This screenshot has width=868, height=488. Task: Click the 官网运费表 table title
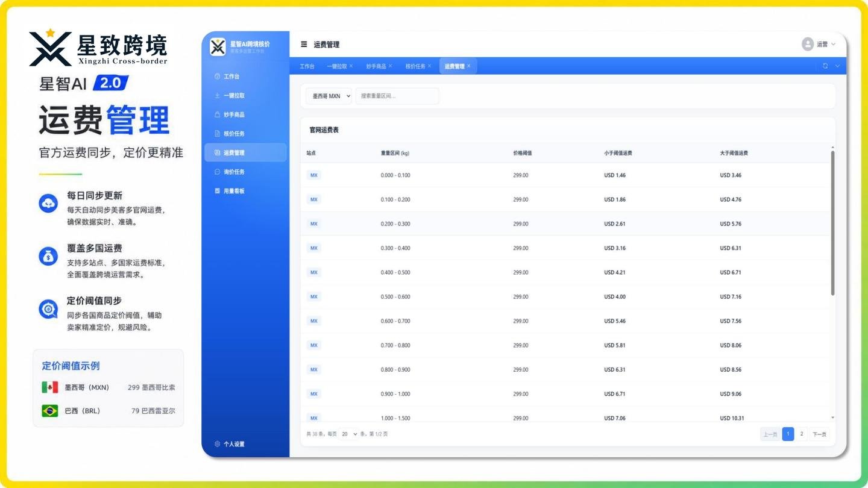point(324,130)
